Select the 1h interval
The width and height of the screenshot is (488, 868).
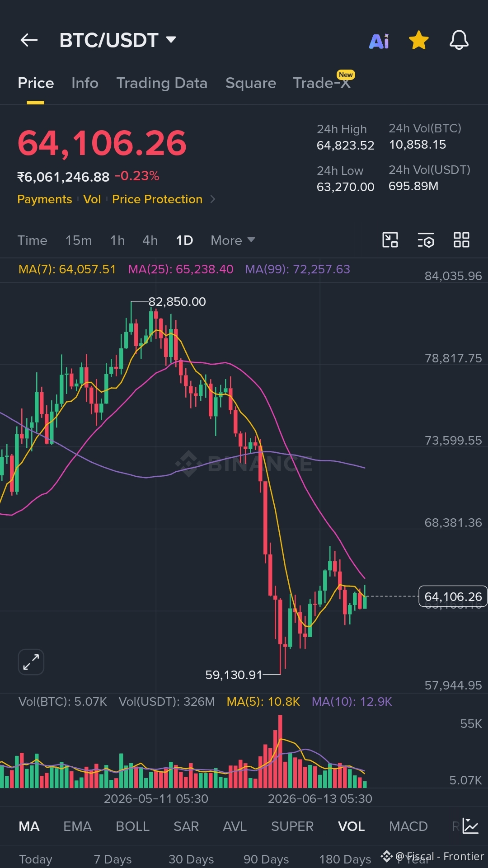pyautogui.click(x=117, y=240)
